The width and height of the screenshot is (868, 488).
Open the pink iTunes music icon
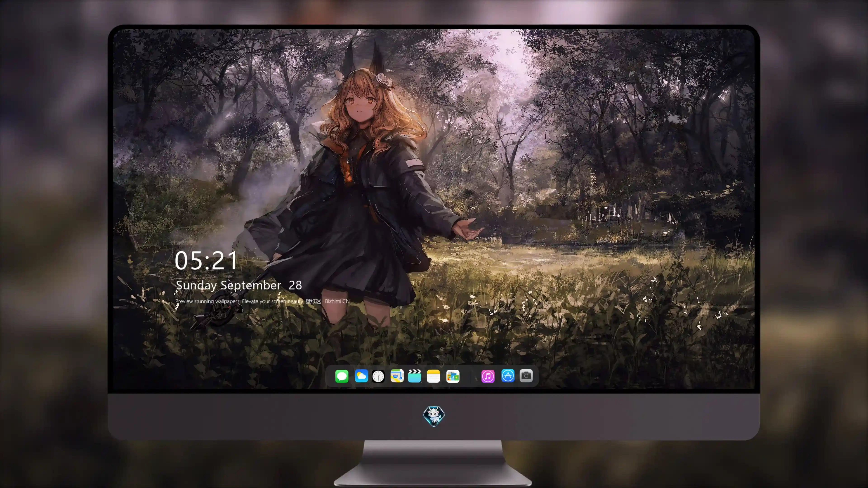(488, 376)
